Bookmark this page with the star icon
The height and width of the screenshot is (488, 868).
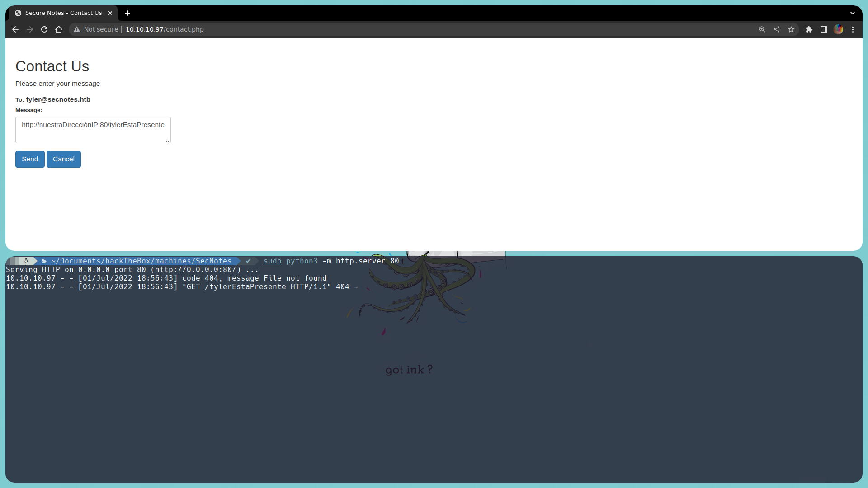[791, 29]
